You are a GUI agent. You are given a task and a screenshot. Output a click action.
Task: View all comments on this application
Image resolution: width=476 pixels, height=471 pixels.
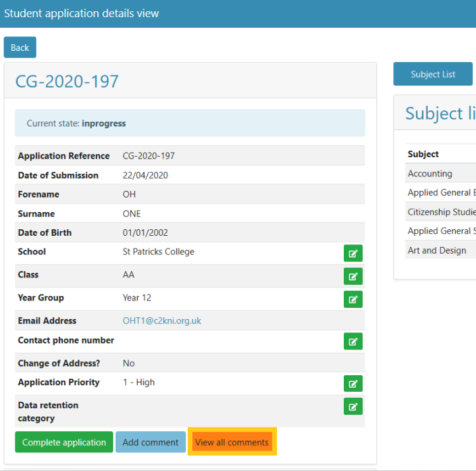tap(232, 443)
